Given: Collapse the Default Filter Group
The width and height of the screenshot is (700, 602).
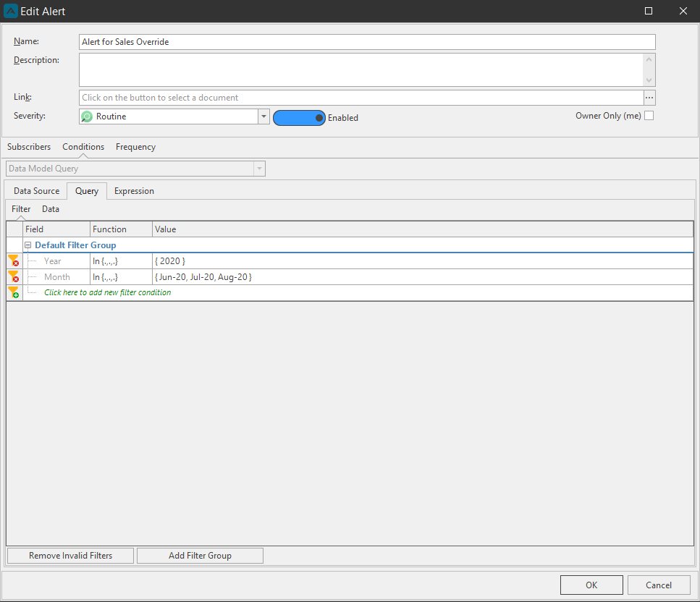Looking at the screenshot, I should (28, 245).
